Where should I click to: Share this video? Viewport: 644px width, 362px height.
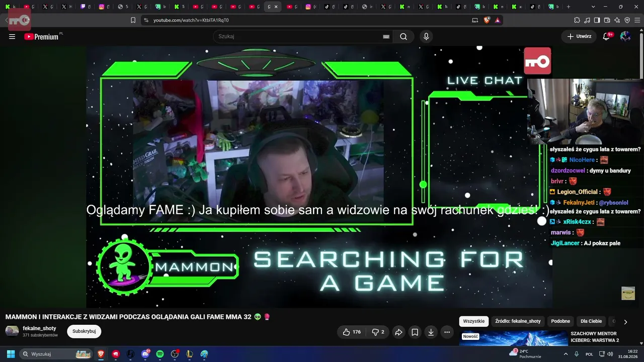tap(398, 332)
